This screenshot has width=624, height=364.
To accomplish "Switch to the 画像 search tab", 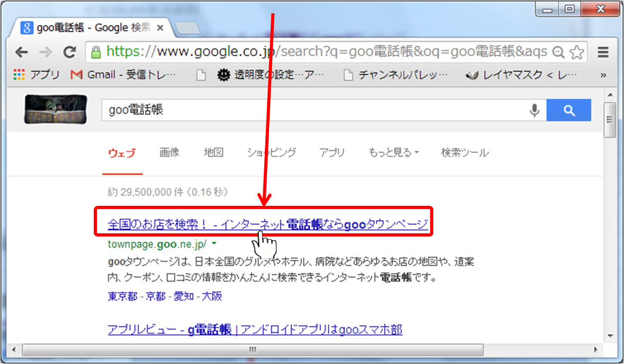I will pyautogui.click(x=169, y=152).
